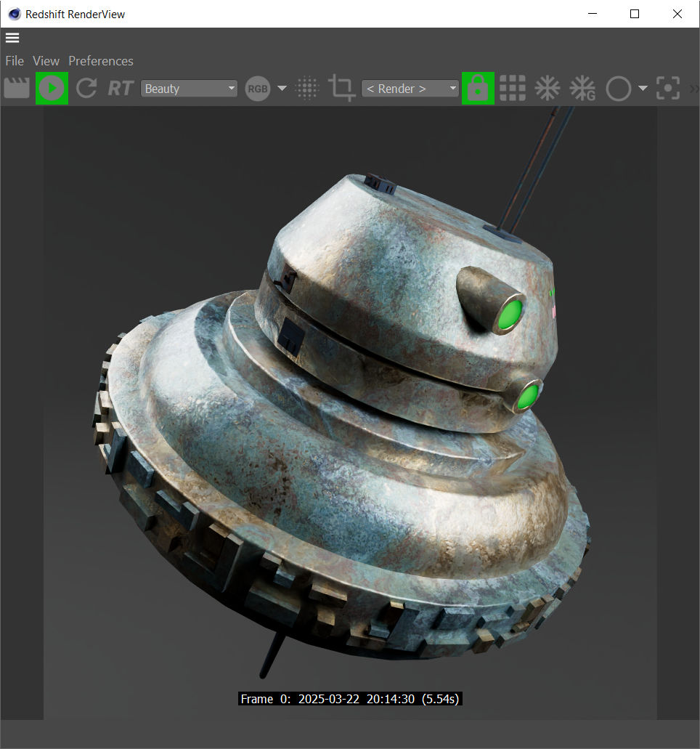Screen dimensions: 700x749
Task: Minimize the Redshift RenderView window
Action: [x=593, y=14]
